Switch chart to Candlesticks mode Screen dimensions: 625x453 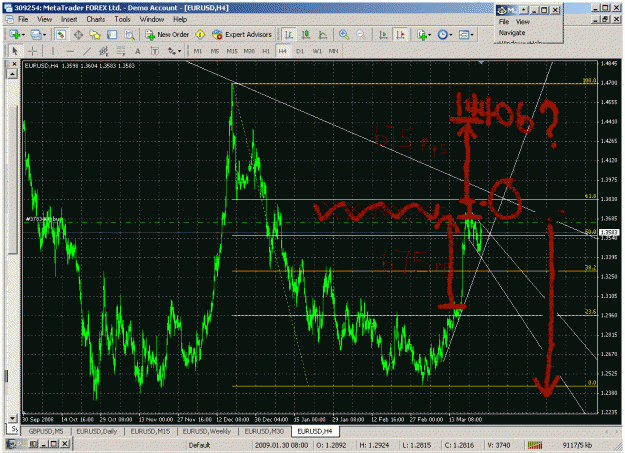pos(306,35)
